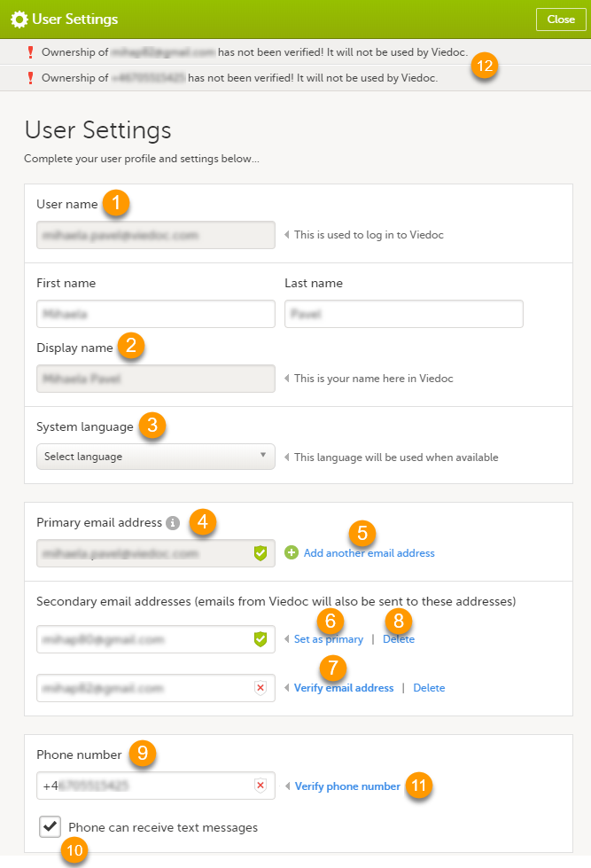591x868 pixels.
Task: Click the red unverified shield in phone number field
Action: coord(261,786)
